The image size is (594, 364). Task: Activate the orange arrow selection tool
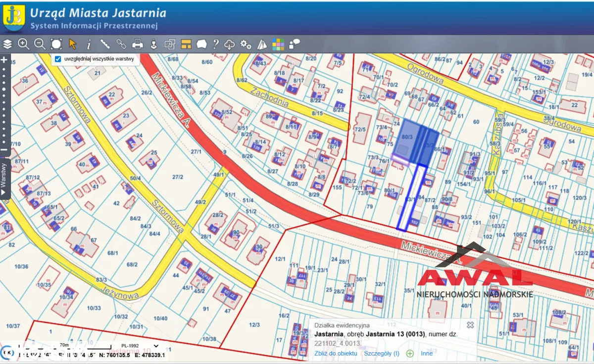point(73,44)
